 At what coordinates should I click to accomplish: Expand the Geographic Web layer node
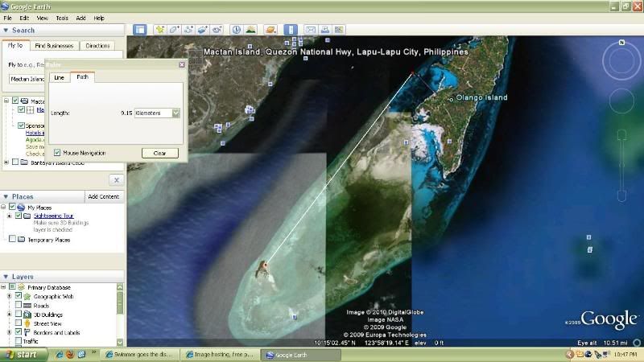tap(9, 296)
